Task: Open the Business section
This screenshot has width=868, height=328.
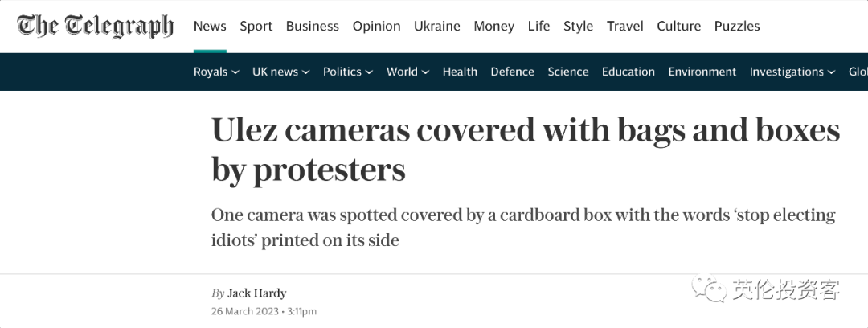Action: [x=312, y=26]
